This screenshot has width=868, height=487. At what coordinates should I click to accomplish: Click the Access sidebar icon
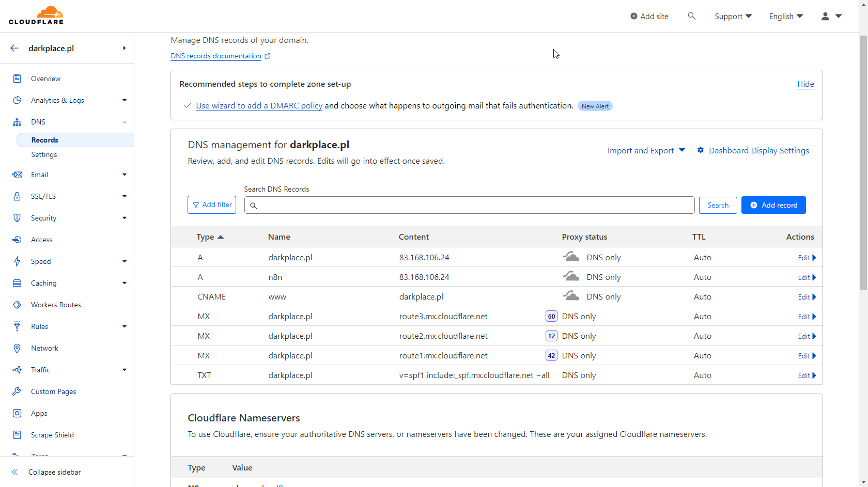17,240
